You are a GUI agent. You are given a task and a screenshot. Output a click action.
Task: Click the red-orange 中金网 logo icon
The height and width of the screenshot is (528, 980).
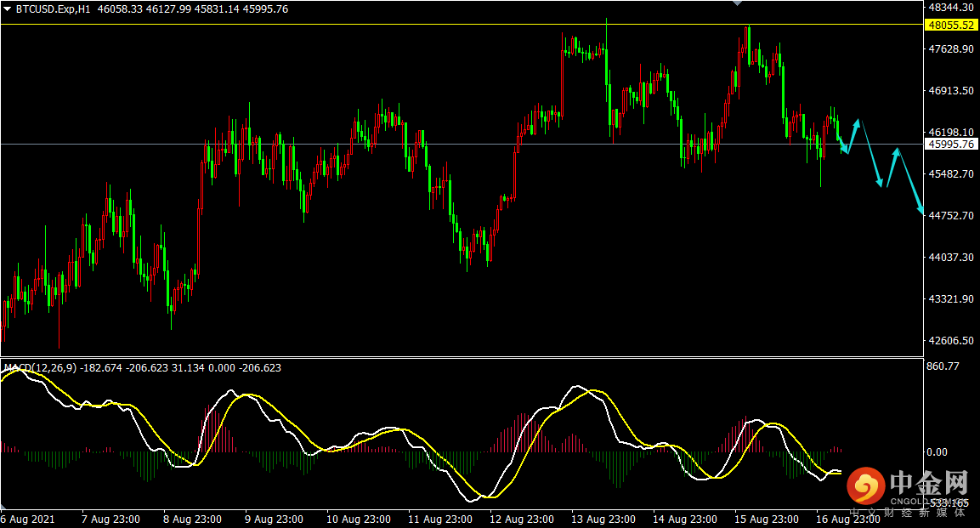(866, 485)
